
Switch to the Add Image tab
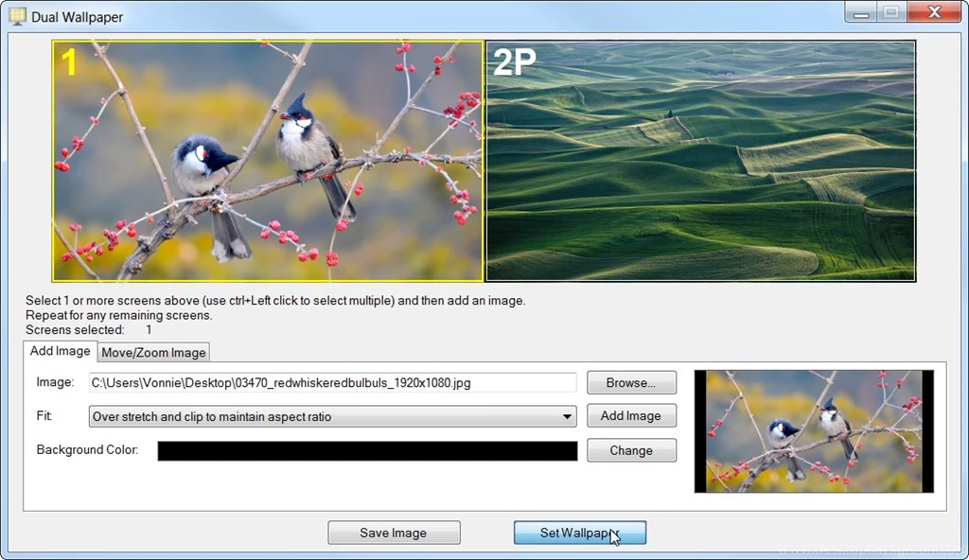[60, 351]
